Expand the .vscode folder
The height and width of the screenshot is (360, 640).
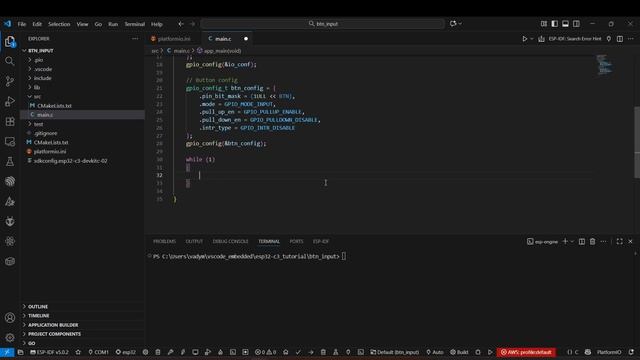point(82,69)
